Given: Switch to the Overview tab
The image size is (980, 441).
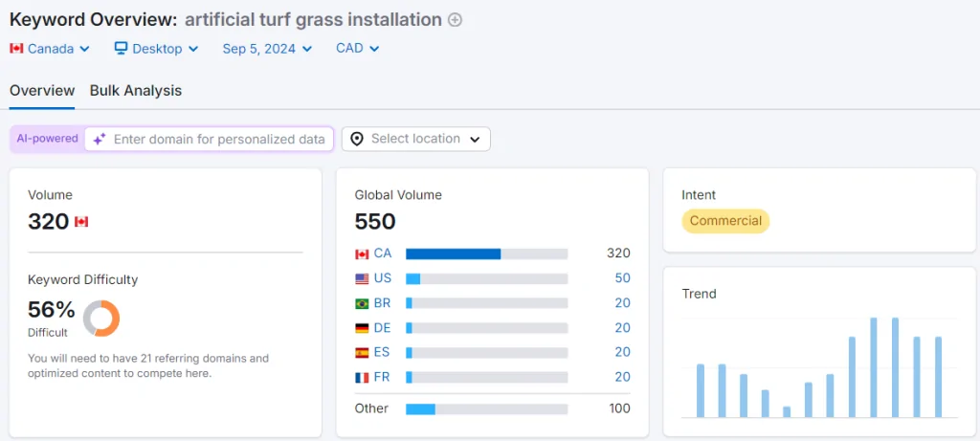Looking at the screenshot, I should coord(42,91).
